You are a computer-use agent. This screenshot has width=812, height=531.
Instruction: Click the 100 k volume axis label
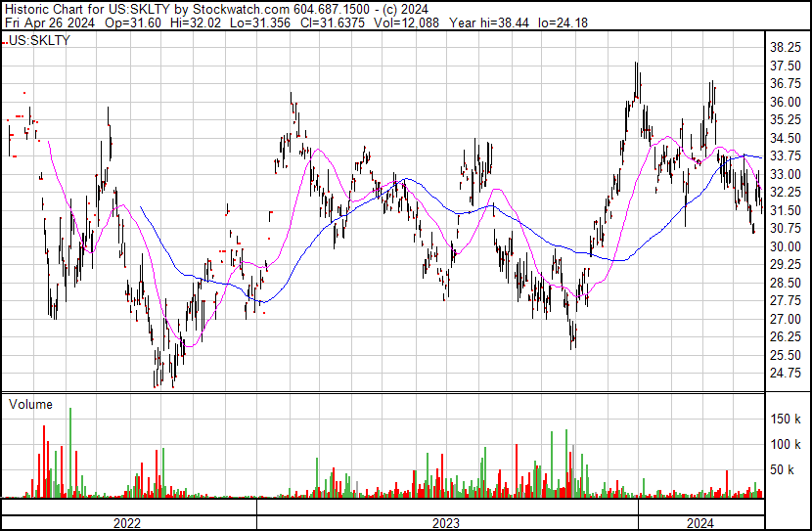pos(786,444)
